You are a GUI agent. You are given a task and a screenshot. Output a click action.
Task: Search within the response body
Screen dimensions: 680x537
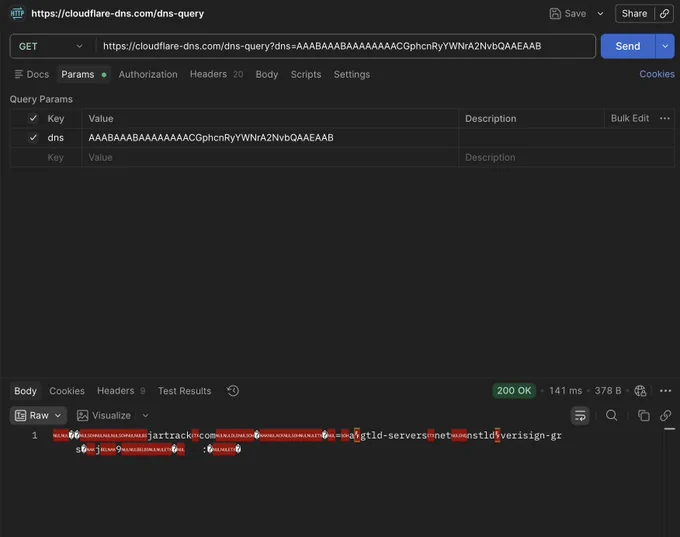pos(611,415)
